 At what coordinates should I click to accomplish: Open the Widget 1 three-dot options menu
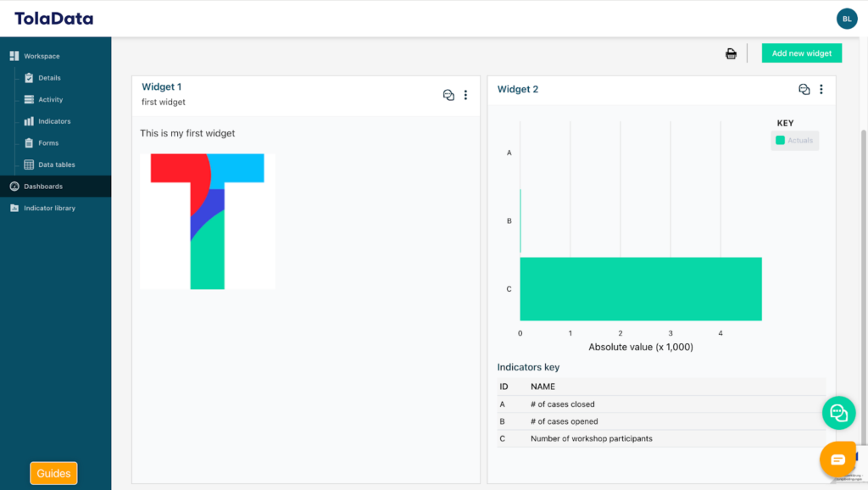pyautogui.click(x=465, y=95)
